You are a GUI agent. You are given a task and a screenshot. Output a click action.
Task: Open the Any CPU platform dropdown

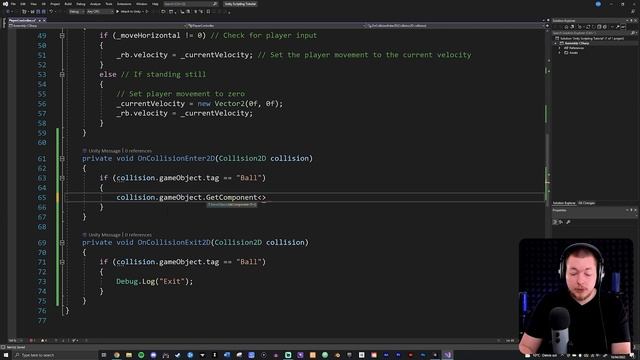(x=99, y=11)
